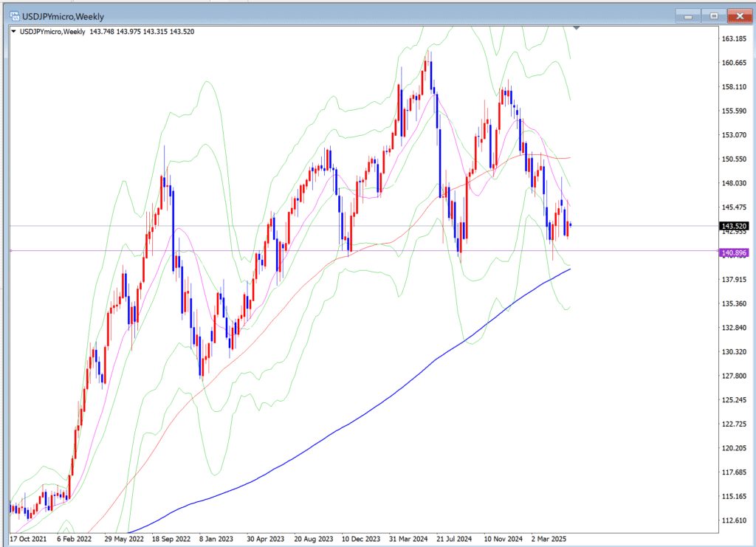Click the open value 143.748 in the chart header
Image resolution: width=756 pixels, height=547 pixels.
click(x=102, y=32)
